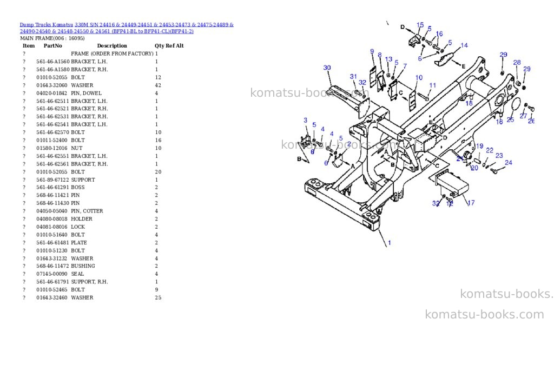Click callout number 30 in the diagram
The width and height of the screenshot is (554, 392).
[327, 68]
